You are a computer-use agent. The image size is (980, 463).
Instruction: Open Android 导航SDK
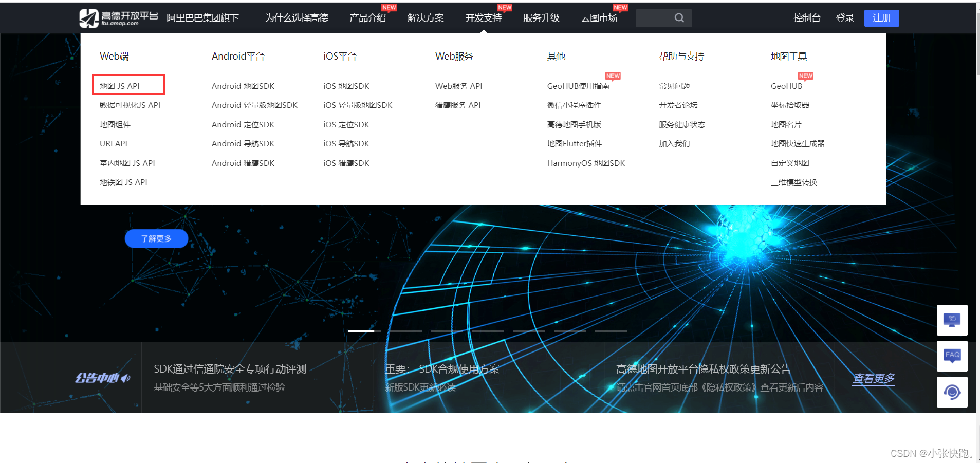tap(243, 143)
